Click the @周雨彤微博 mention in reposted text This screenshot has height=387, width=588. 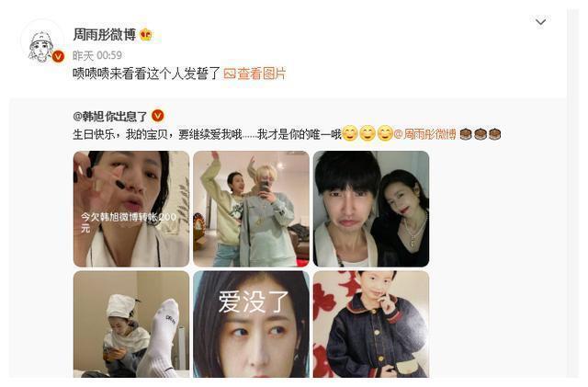(x=424, y=134)
